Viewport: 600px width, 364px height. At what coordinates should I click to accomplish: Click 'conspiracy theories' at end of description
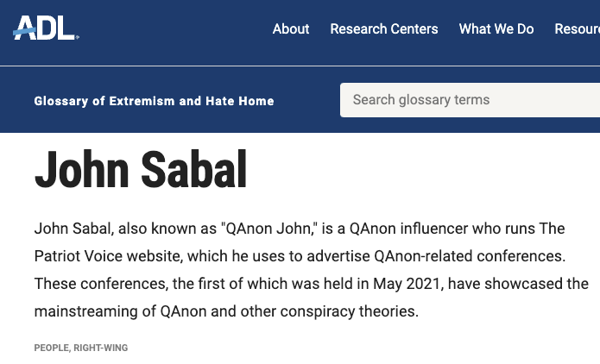coord(350,311)
